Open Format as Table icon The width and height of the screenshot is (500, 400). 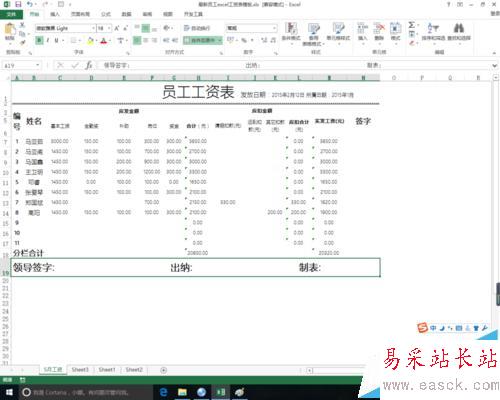[314, 29]
